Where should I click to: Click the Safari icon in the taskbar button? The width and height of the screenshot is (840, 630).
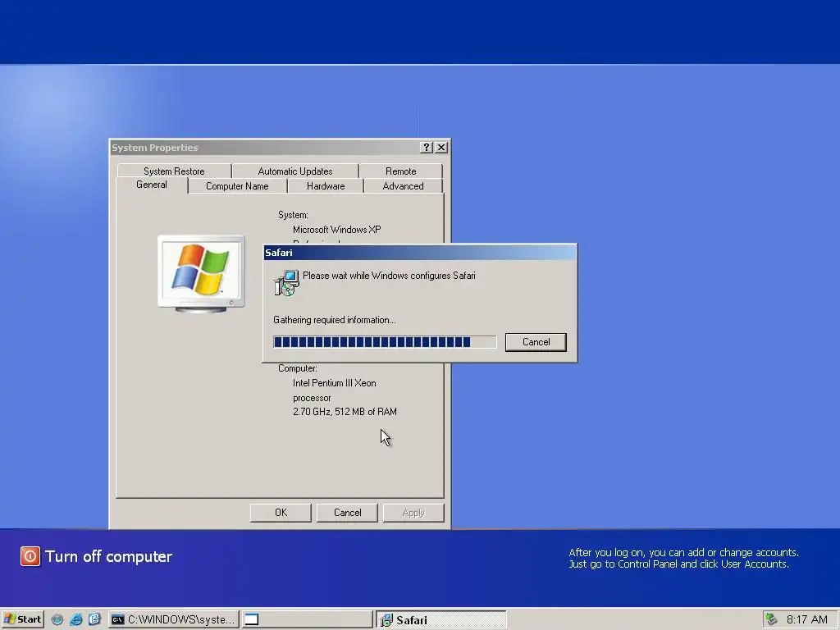tap(386, 620)
